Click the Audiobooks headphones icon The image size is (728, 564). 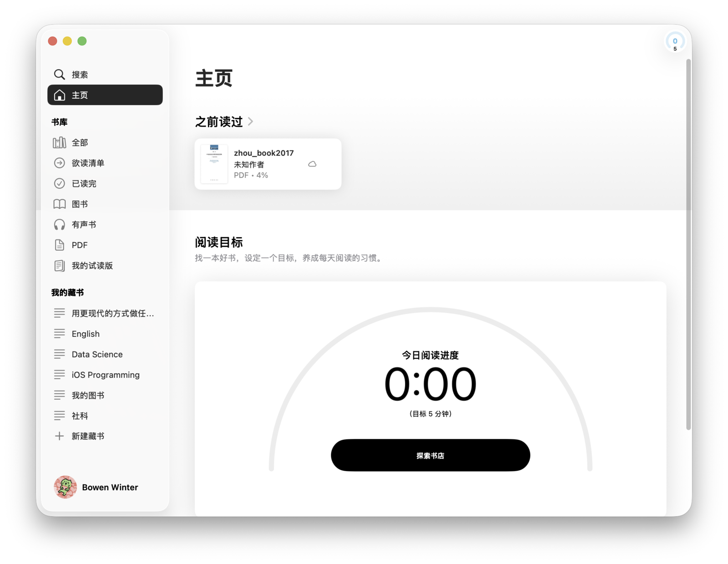click(59, 224)
